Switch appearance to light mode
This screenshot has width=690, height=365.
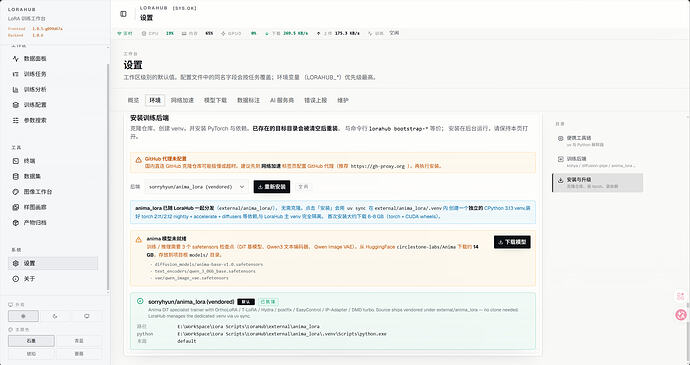[x=23, y=316]
